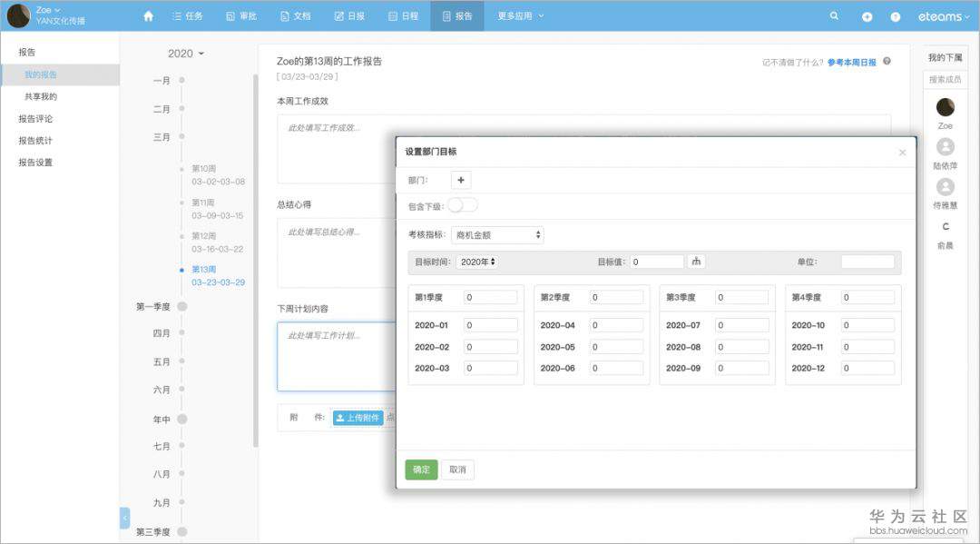Viewport: 980px width, 544px height.
Task: Click the 第1季度 value field
Action: (x=491, y=298)
